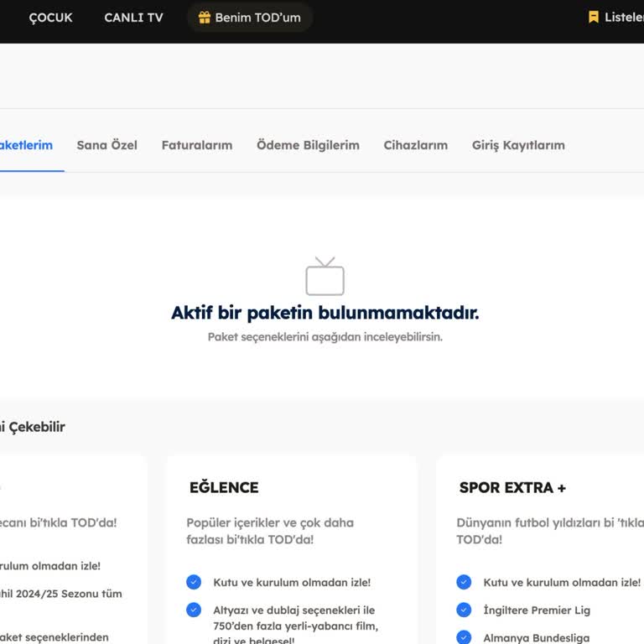
Task: Open the Faturalarım tab
Action: point(197,145)
